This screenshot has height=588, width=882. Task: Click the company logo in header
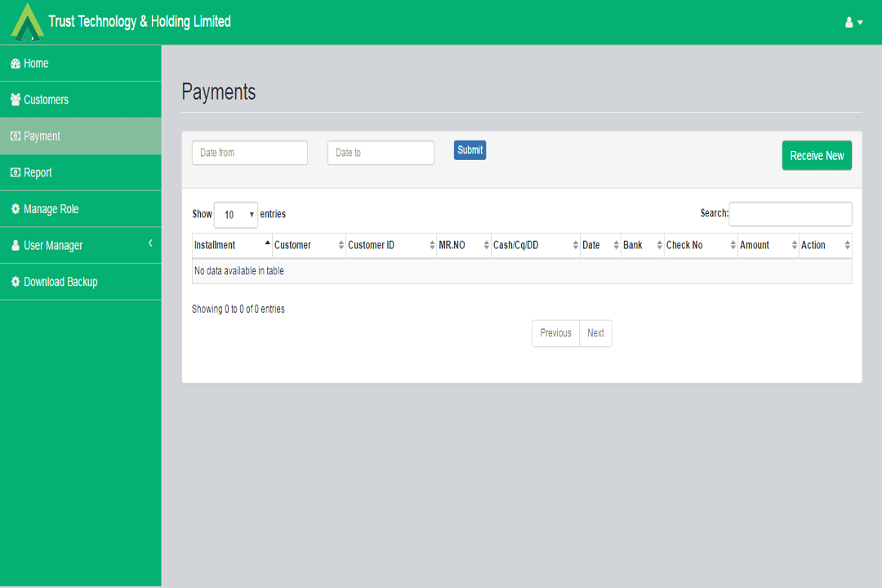click(28, 22)
